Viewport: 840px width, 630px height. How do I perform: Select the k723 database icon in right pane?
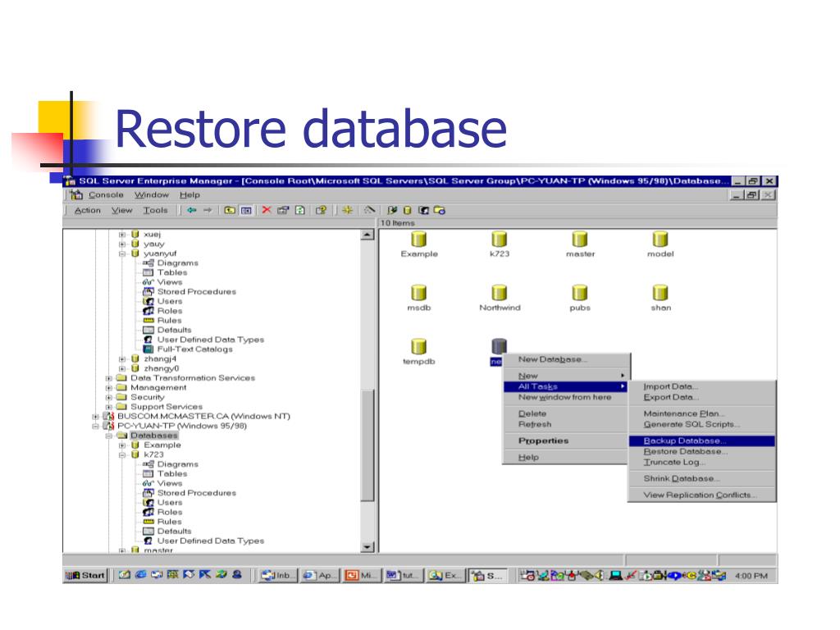[x=500, y=239]
